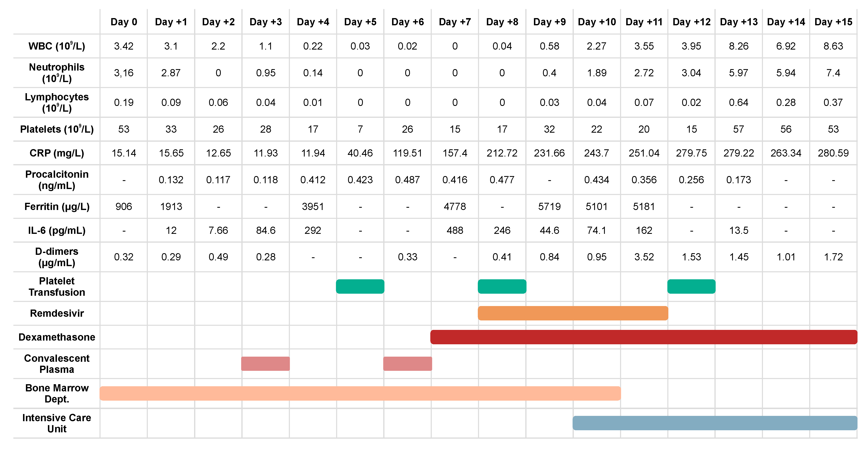Select the D-dimers value 3.52
Image resolution: width=868 pixels, height=450 pixels.
(x=643, y=257)
